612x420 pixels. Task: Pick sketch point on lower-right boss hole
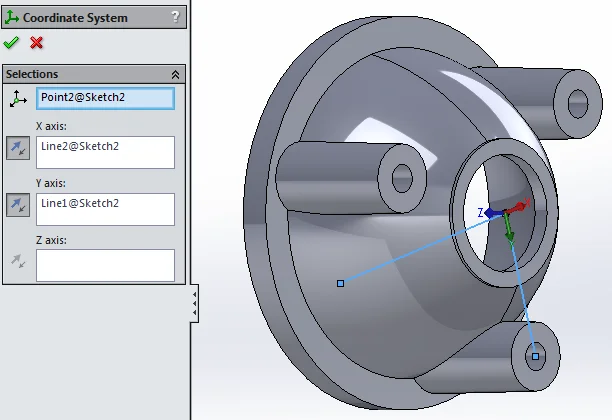(535, 356)
